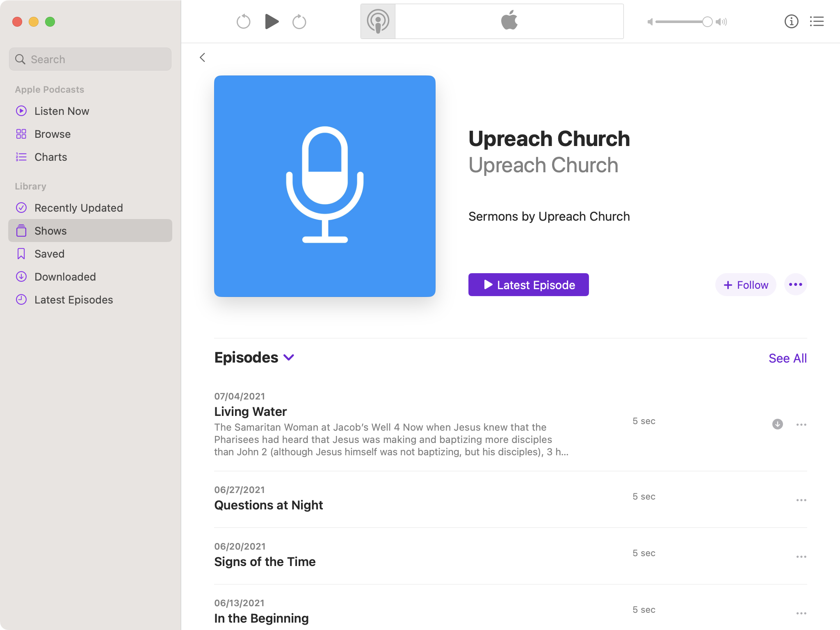Open more options for Questions at Night
The height and width of the screenshot is (630, 840).
[801, 500]
